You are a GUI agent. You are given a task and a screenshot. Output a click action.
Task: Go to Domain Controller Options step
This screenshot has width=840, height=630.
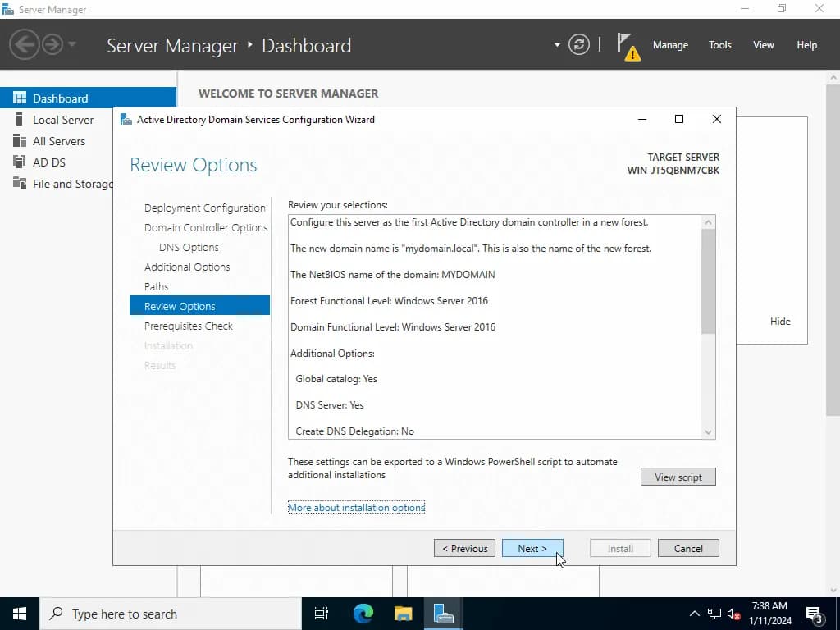coord(206,228)
